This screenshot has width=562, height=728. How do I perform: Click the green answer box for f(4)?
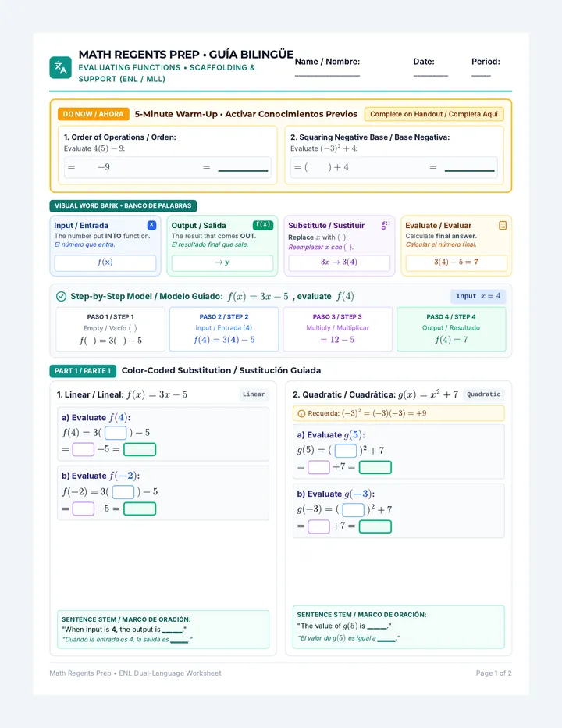tap(140, 449)
